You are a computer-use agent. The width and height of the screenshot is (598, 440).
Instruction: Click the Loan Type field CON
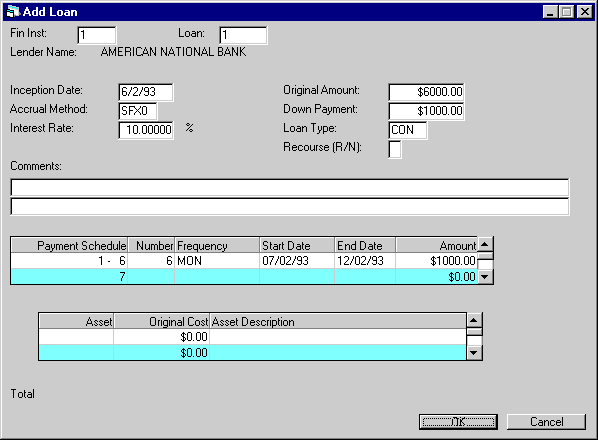coord(408,130)
